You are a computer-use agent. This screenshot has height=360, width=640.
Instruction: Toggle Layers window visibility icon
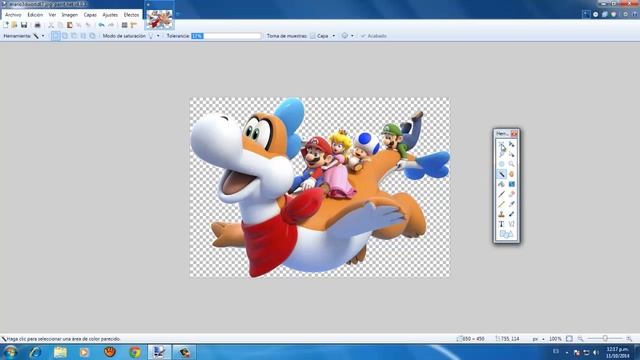(x=604, y=14)
